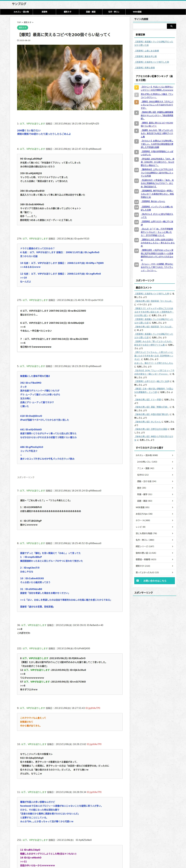Viewport: 186px width, 868px height.
Task: Open the 師匠シリーズ (197) category row
Action: pyautogui.click(x=155, y=546)
